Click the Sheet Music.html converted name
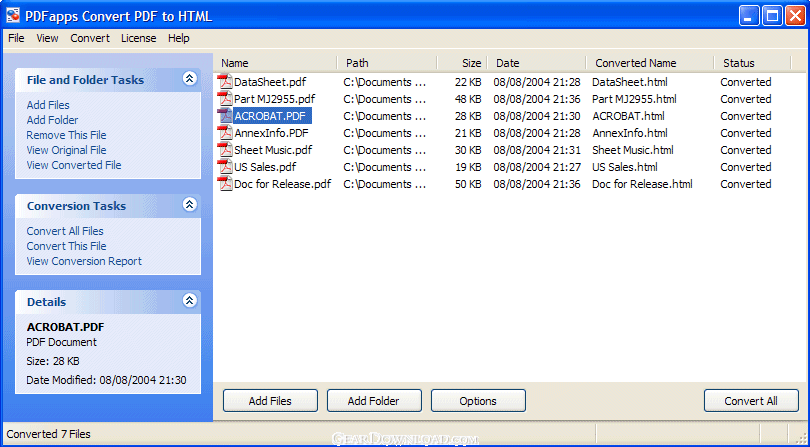Screen dimensions: 810x447 pos(633,150)
